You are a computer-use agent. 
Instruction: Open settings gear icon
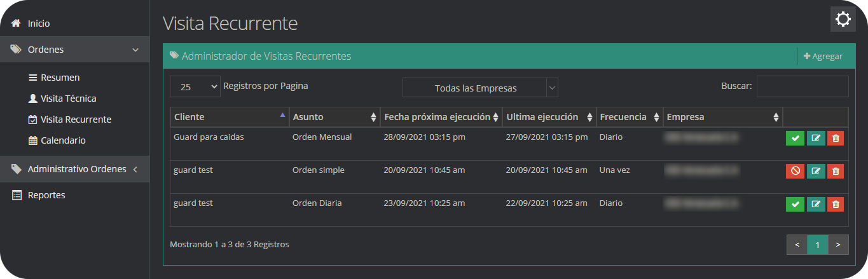[843, 19]
